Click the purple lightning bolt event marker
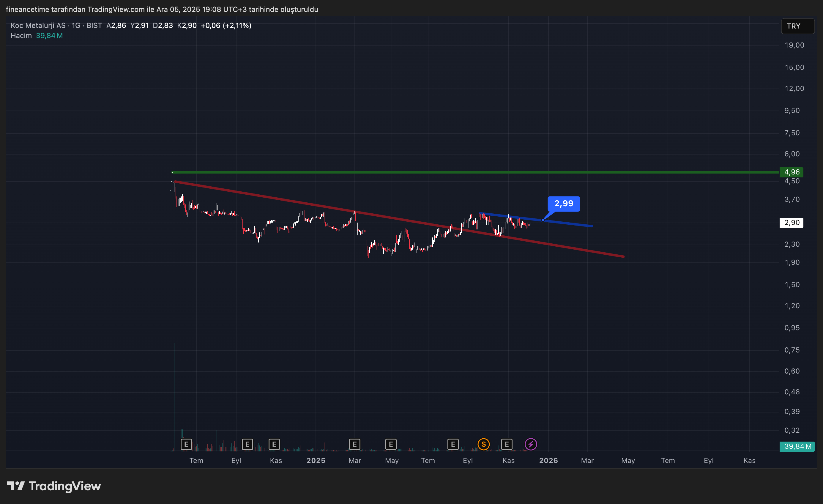 click(530, 444)
